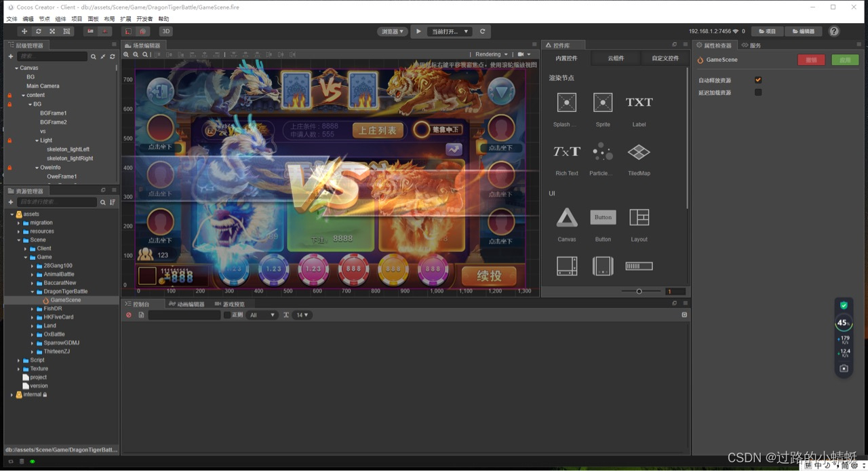Open the 浏览器 preview platform dropdown
Screen dimensions: 868x471
pos(393,31)
